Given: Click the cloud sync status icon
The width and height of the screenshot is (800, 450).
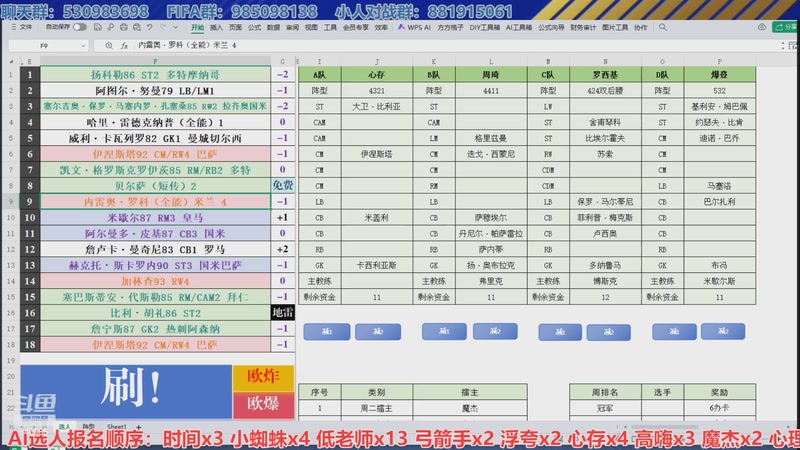Looking at the screenshot, I should 762,27.
